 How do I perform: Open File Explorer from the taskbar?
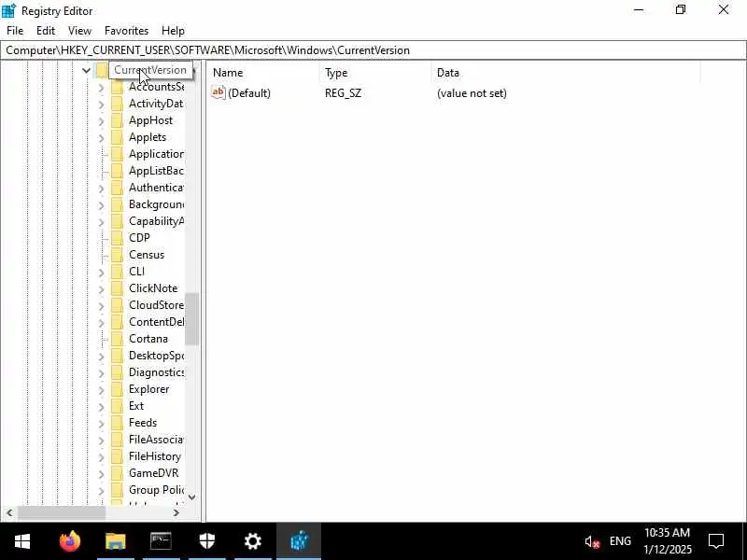tap(115, 541)
